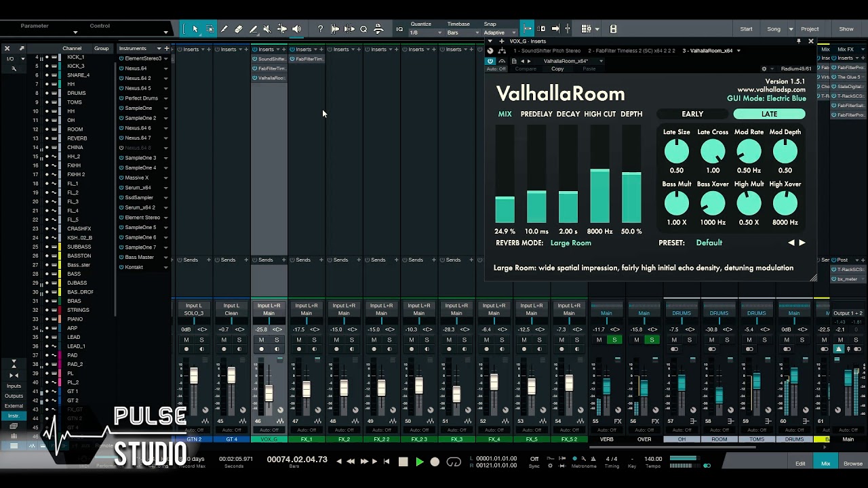Click the Rewind transport button

[351, 462]
